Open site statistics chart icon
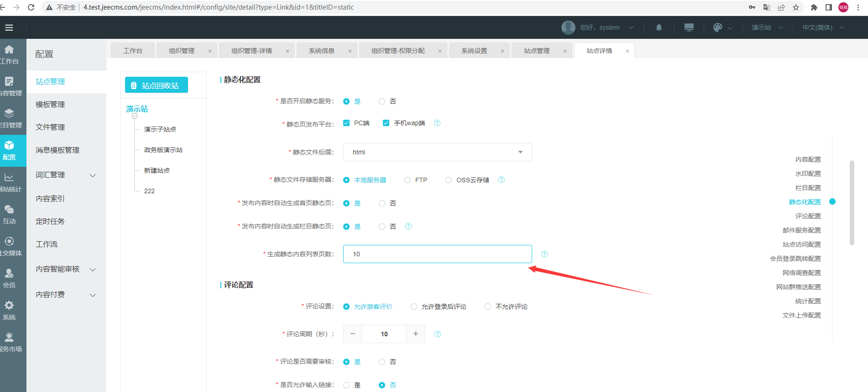868x392 pixels. pos(9,177)
